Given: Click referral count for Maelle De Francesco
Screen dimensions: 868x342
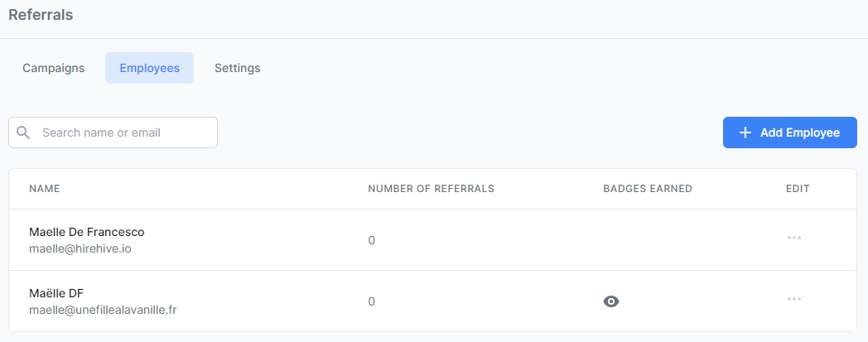Looking at the screenshot, I should [x=371, y=240].
